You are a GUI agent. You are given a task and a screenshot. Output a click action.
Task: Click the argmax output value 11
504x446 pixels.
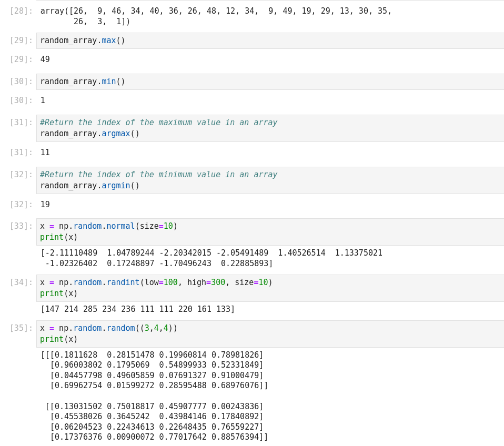45,153
